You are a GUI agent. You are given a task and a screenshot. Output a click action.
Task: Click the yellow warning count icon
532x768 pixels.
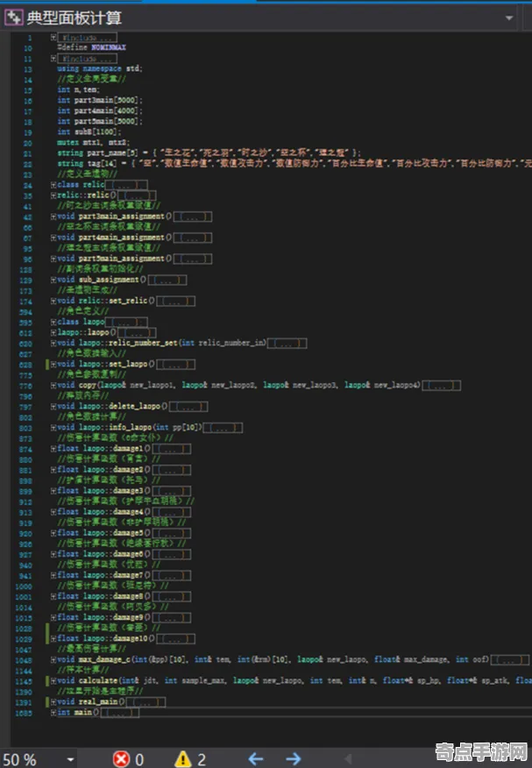(x=183, y=758)
